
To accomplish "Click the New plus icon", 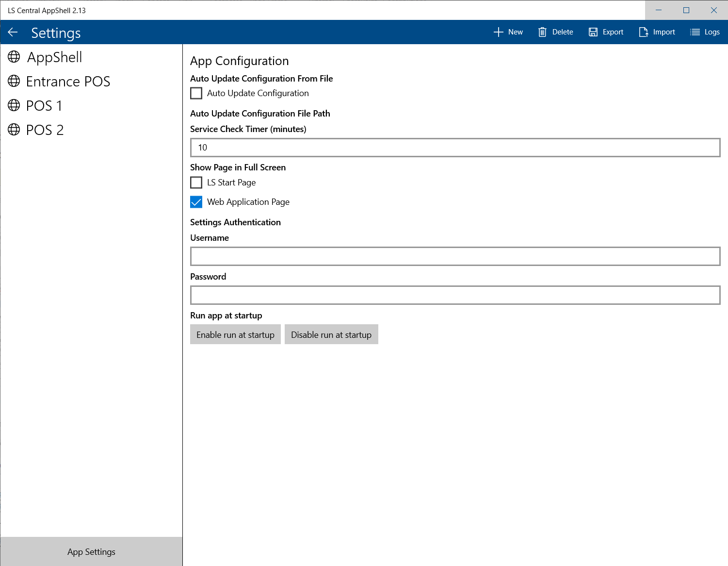I will click(x=498, y=32).
